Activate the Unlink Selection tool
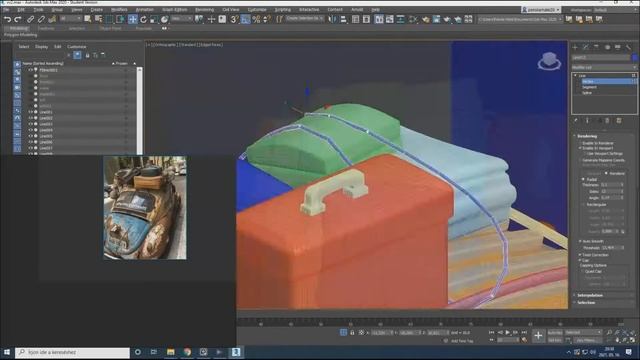 (41, 19)
